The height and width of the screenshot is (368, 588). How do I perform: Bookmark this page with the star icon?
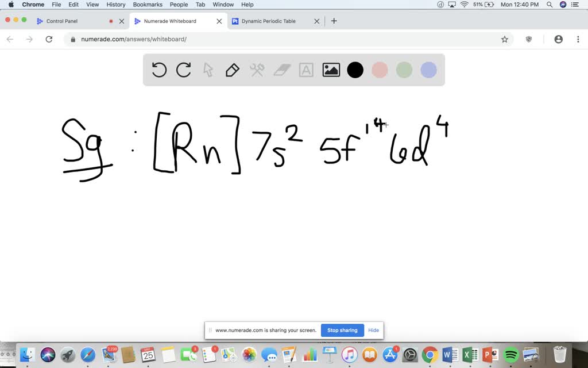pos(505,39)
